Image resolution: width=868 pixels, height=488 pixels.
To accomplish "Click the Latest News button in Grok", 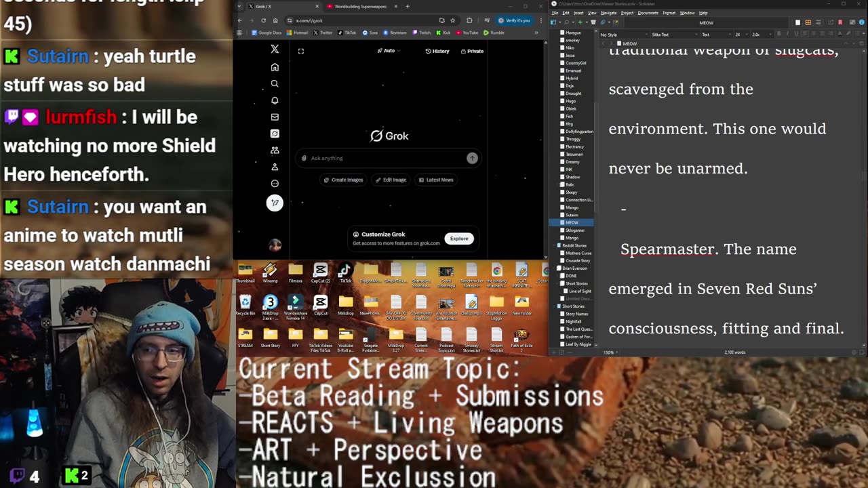I will pos(435,180).
